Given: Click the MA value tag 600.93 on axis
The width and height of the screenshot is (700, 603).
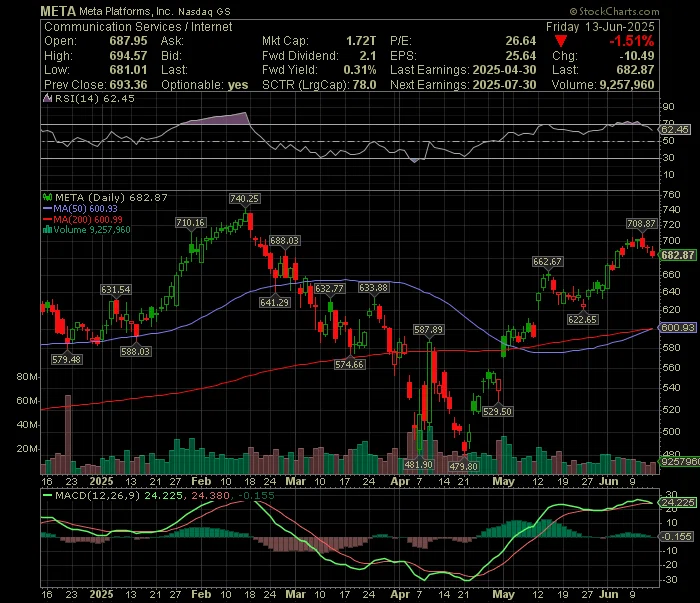Looking at the screenshot, I should [677, 328].
